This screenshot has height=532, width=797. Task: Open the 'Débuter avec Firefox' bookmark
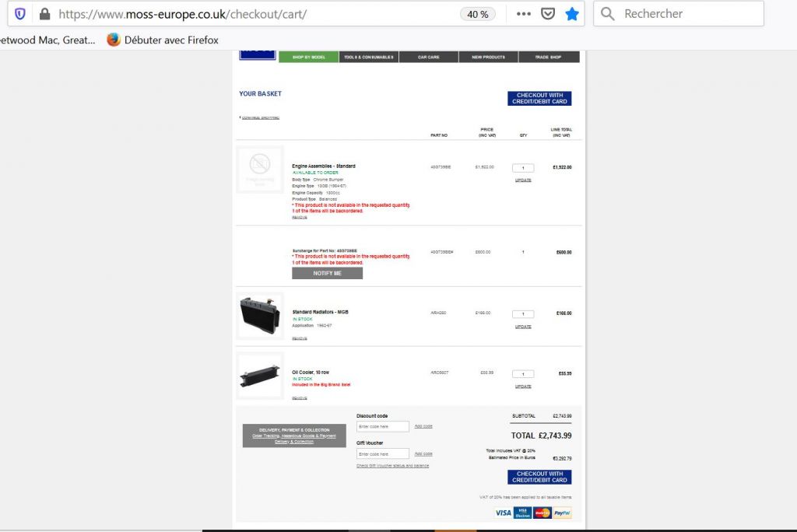pyautogui.click(x=163, y=40)
